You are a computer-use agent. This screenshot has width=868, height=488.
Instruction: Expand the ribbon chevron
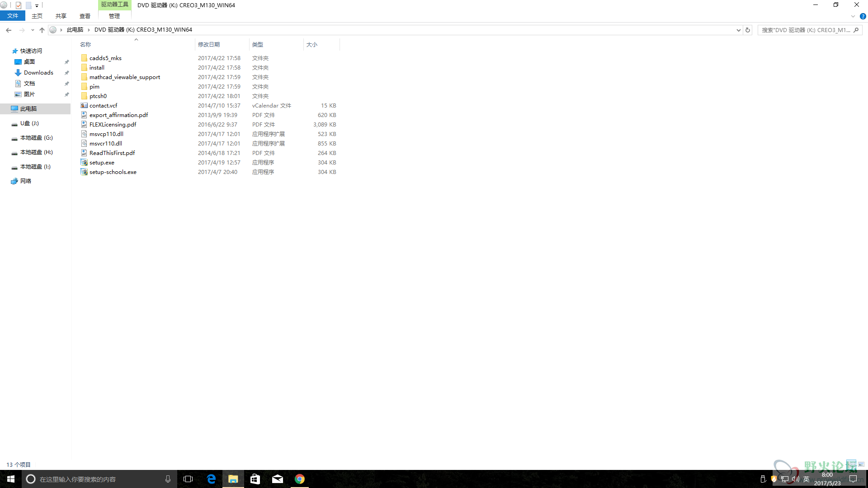click(x=853, y=16)
